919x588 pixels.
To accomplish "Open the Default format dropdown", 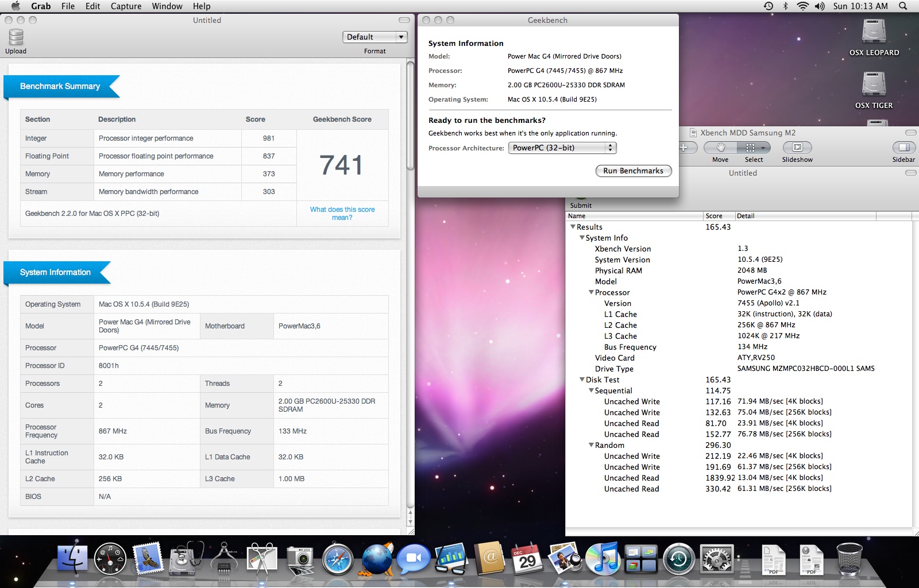I will pos(375,37).
